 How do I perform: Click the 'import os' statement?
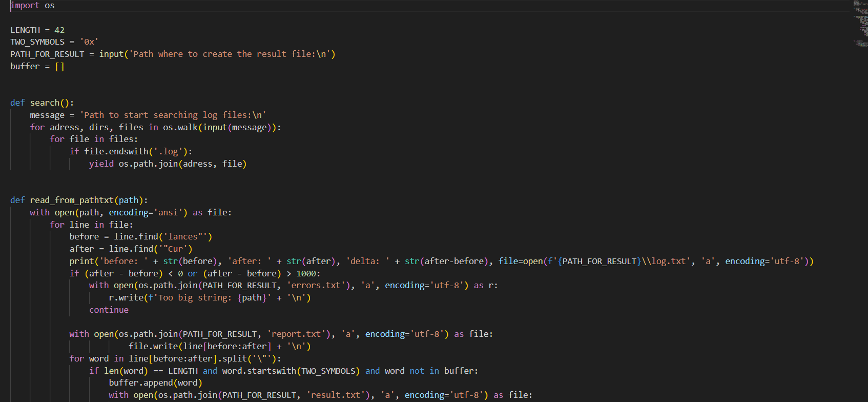[x=32, y=6]
